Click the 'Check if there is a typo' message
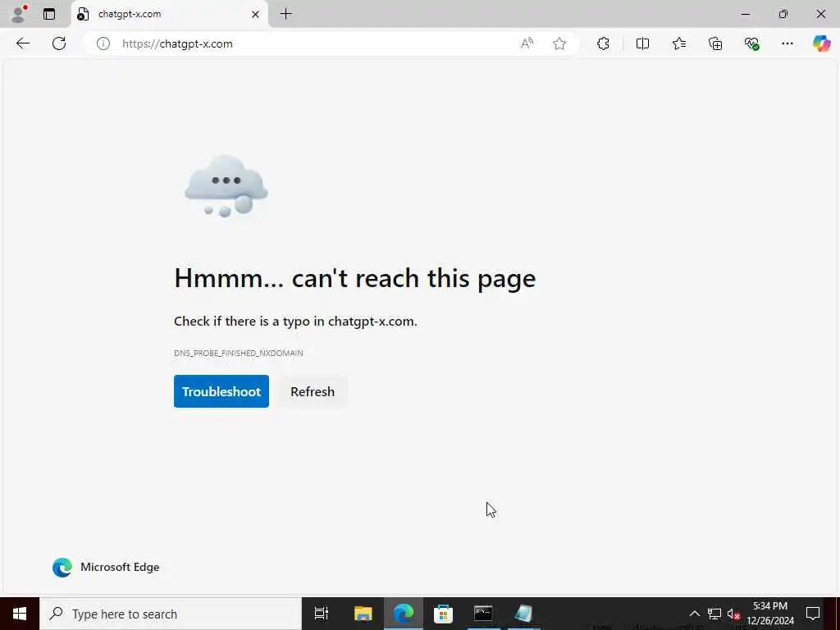840x630 pixels. [295, 322]
